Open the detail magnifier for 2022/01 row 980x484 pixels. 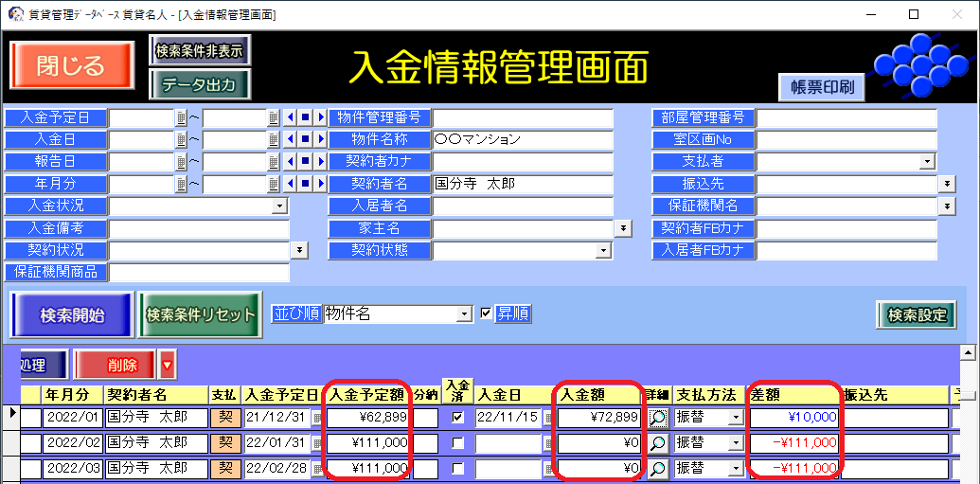point(657,418)
